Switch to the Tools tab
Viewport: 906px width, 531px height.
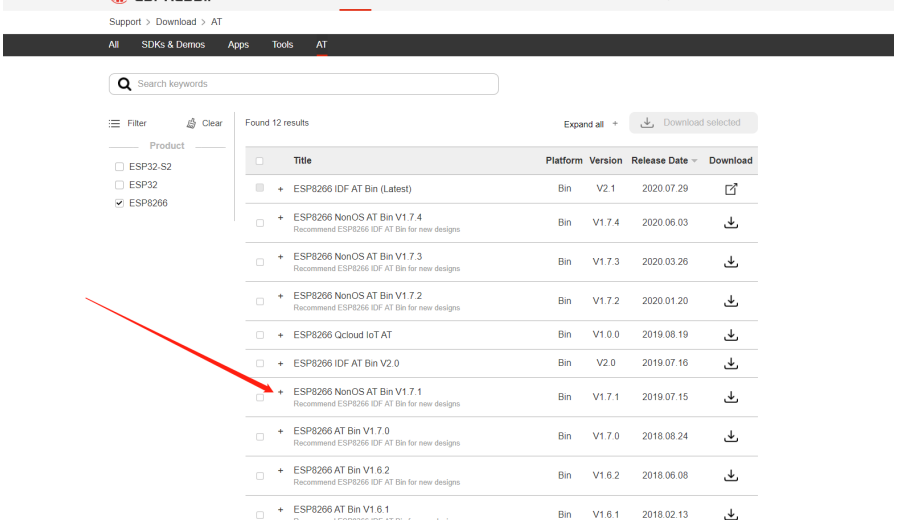(x=283, y=44)
